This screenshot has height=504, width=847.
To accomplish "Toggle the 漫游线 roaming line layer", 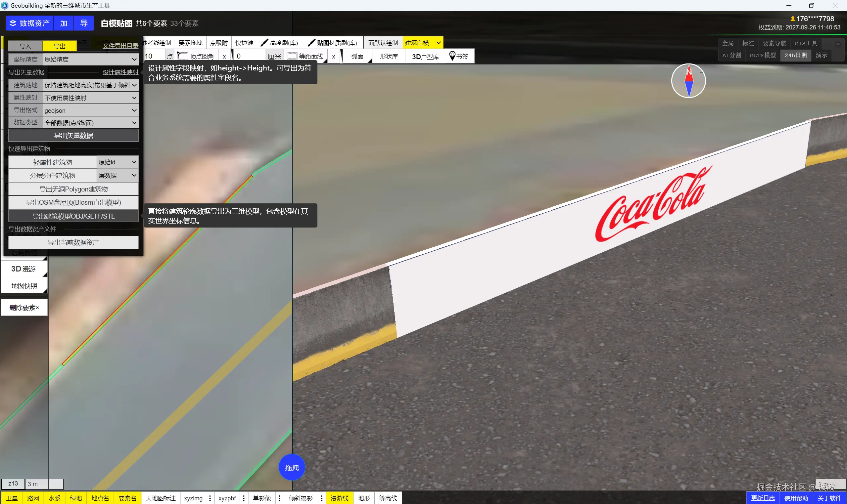I will 339,498.
